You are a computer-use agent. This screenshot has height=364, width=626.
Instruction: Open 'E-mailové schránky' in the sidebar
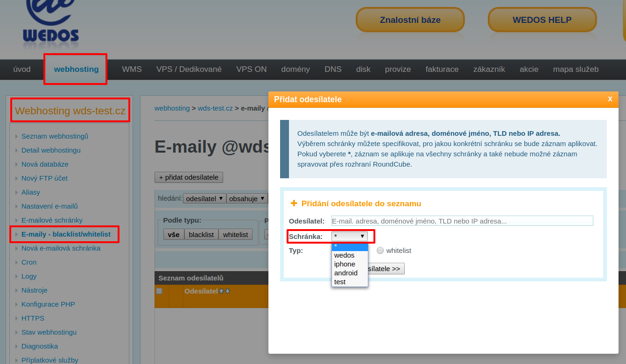coord(52,220)
